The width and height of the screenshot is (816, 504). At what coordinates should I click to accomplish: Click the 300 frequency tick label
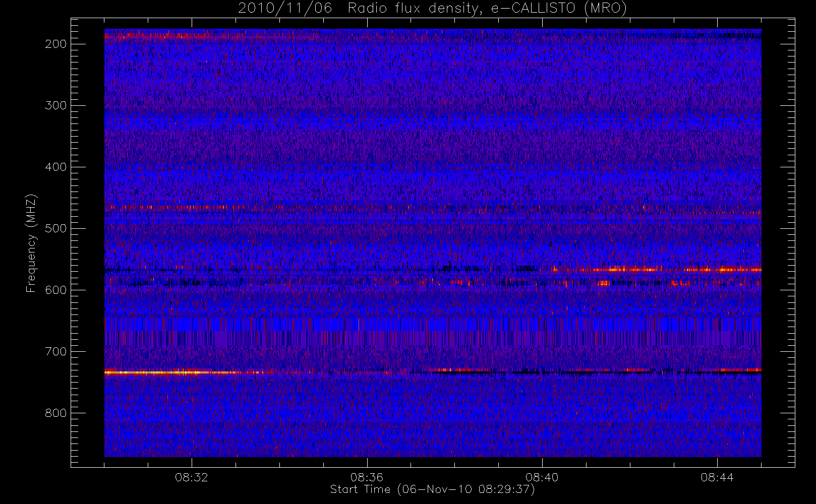[56, 105]
